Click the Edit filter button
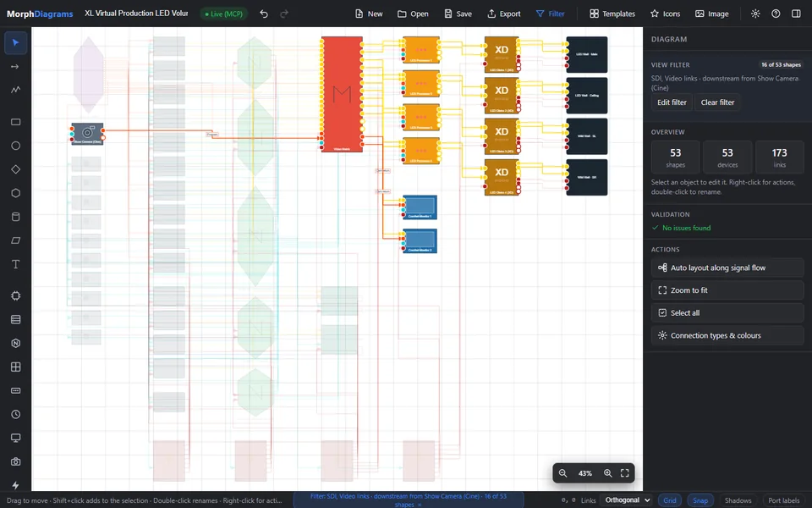Image resolution: width=812 pixels, height=508 pixels. coord(672,102)
